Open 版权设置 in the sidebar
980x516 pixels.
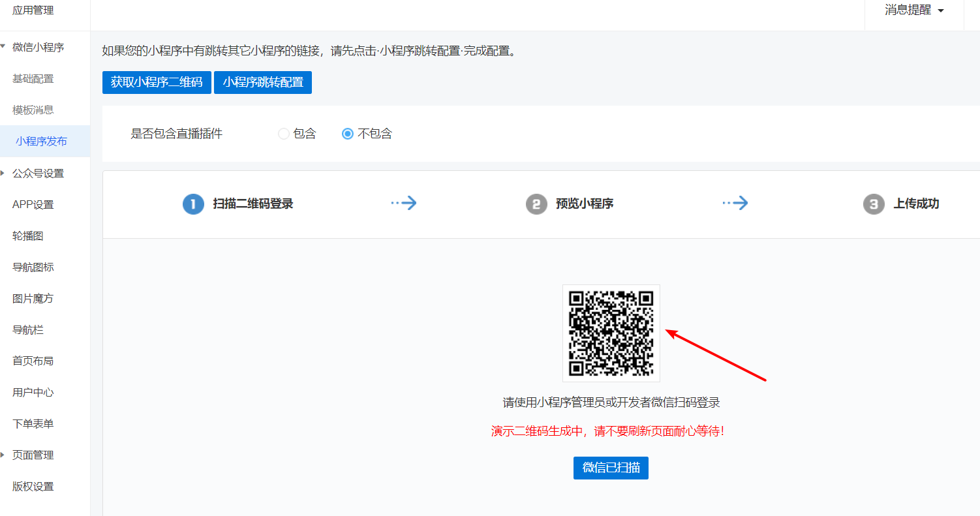(33, 486)
